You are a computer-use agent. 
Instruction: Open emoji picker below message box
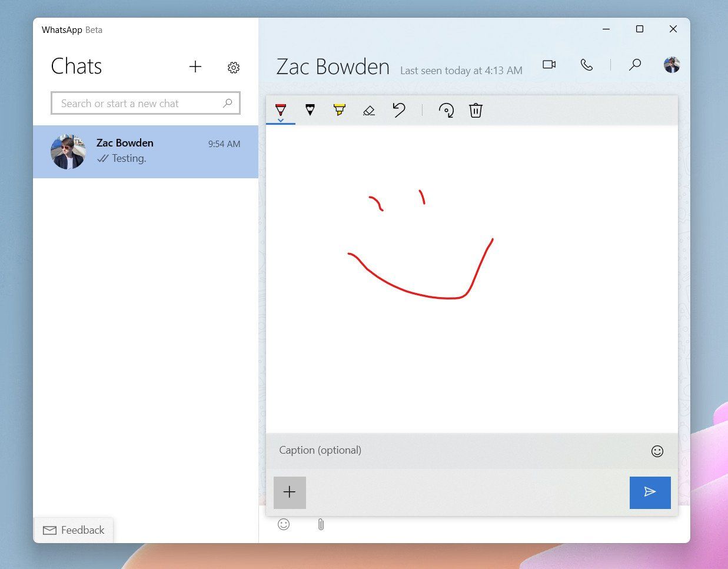(284, 524)
